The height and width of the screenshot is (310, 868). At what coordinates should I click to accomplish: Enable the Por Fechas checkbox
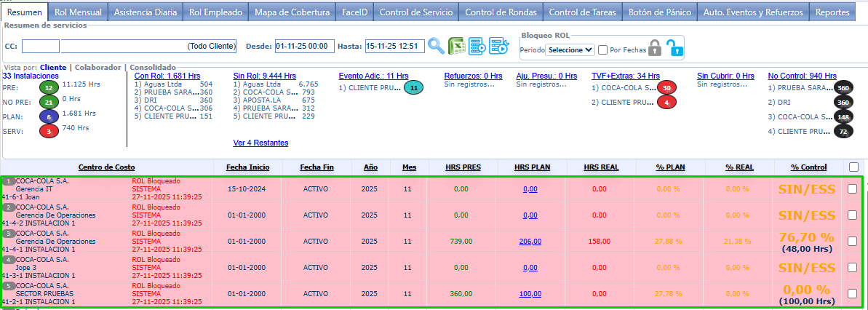(602, 49)
